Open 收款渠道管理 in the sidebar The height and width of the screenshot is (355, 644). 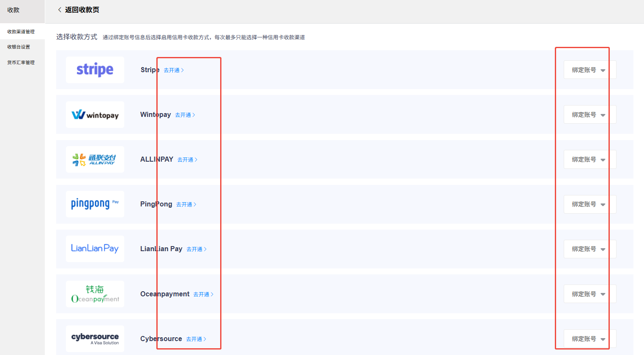(21, 32)
